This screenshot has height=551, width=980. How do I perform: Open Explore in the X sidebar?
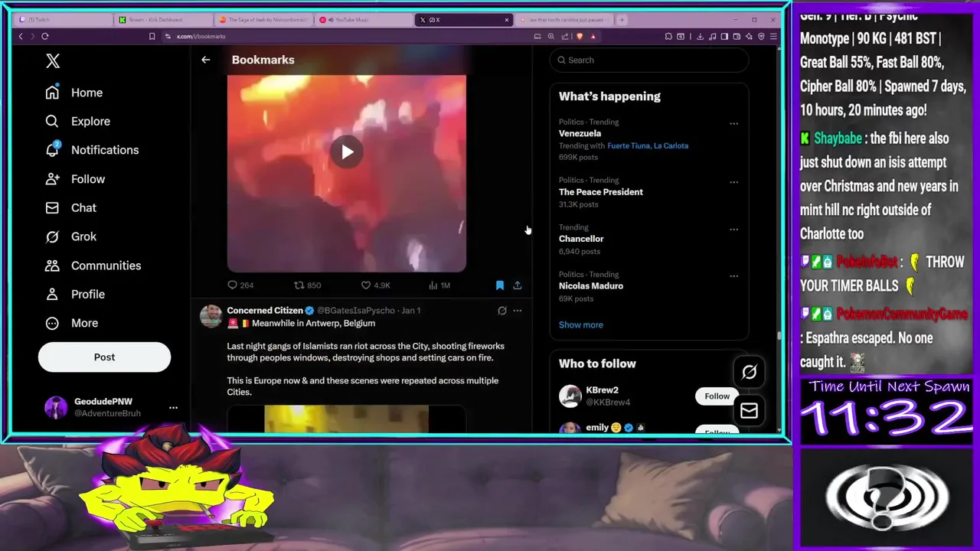(x=77, y=121)
